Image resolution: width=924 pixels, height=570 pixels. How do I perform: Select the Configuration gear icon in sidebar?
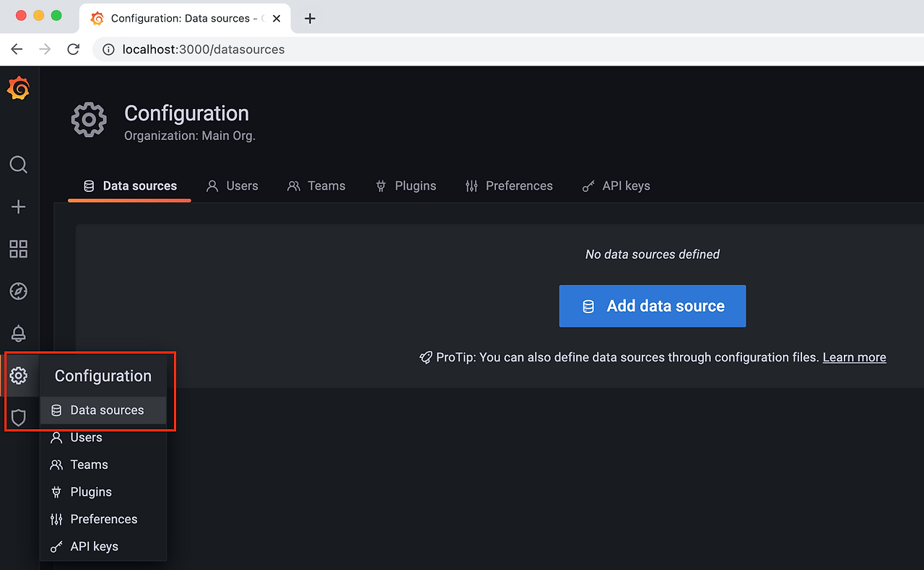click(x=19, y=375)
